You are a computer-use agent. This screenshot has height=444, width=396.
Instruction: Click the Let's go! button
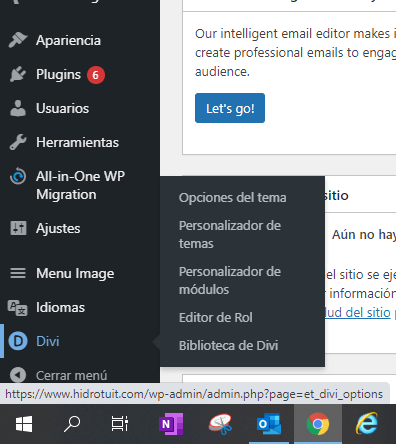click(230, 108)
